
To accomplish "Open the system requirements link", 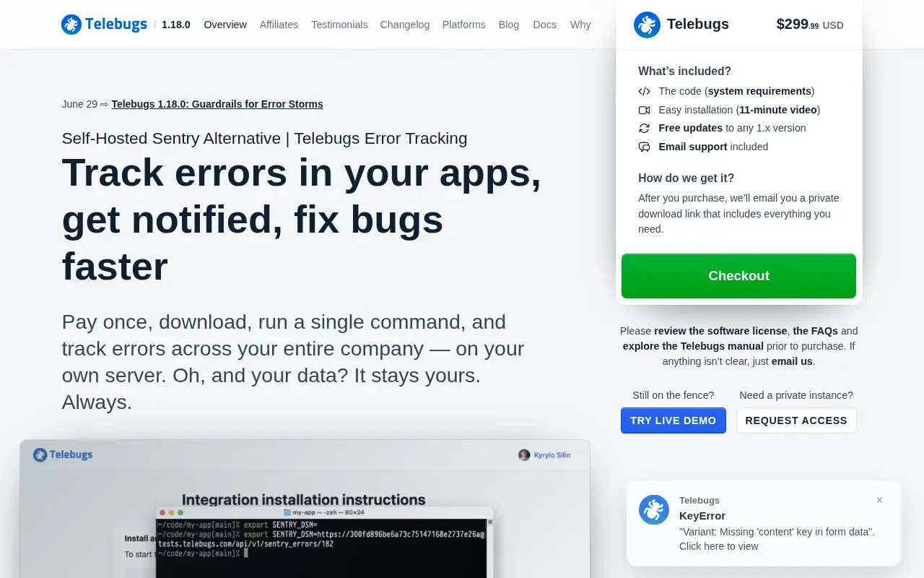I will coord(759,91).
